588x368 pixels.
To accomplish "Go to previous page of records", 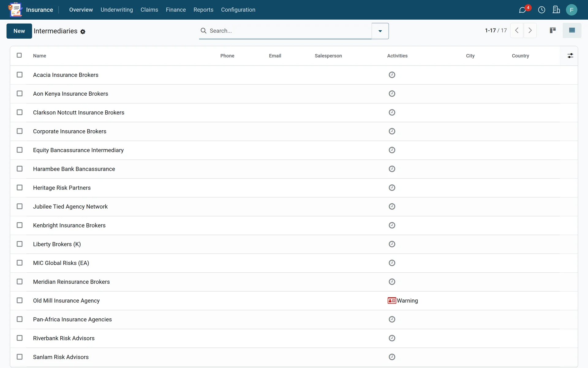I will click(x=517, y=30).
